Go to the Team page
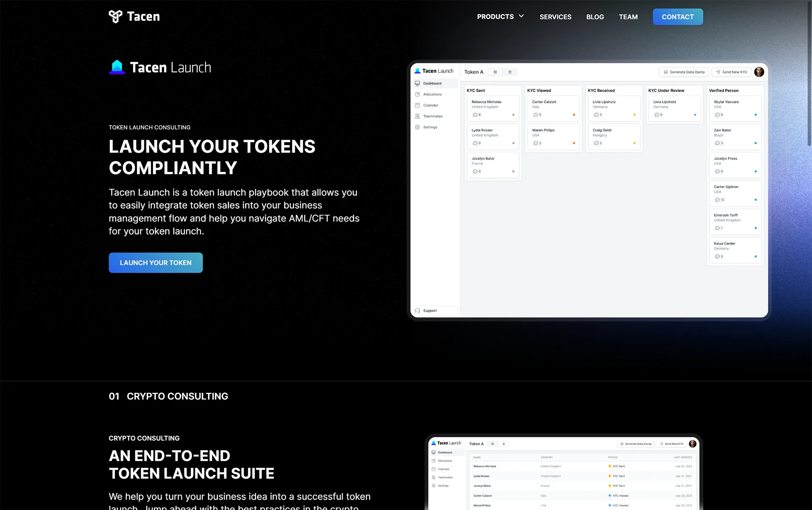Image resolution: width=812 pixels, height=510 pixels. tap(628, 17)
